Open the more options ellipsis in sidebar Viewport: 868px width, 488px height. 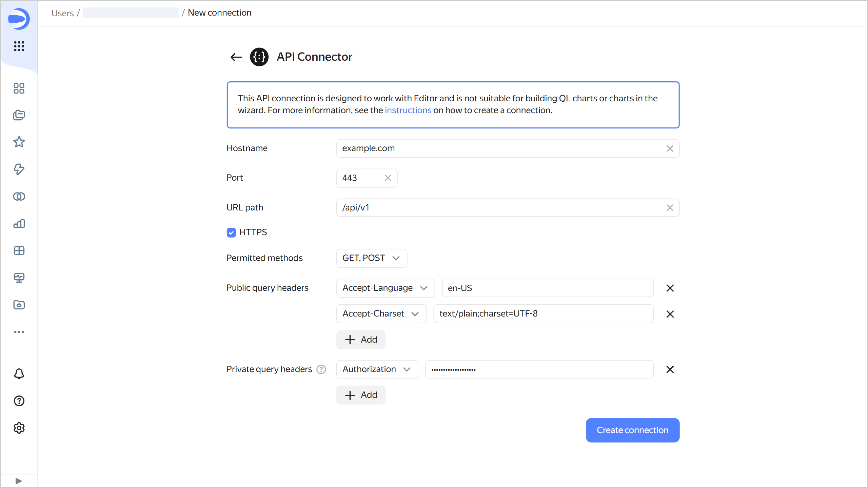click(19, 332)
